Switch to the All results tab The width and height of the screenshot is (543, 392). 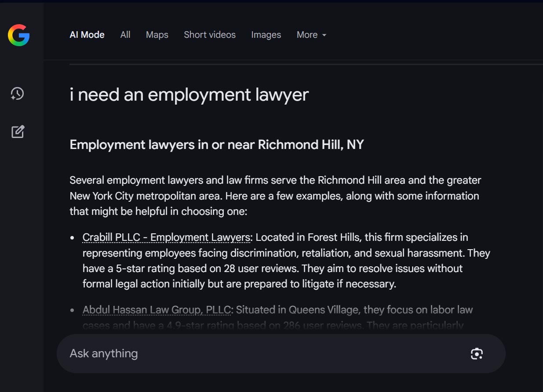tap(125, 35)
